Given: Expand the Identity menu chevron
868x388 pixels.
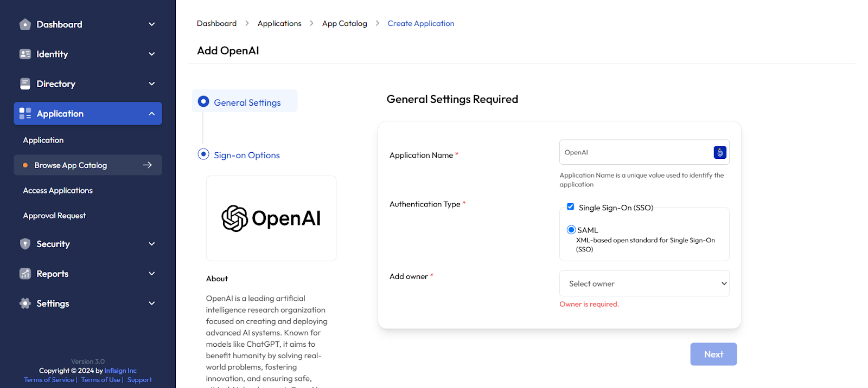Looking at the screenshot, I should pos(152,54).
